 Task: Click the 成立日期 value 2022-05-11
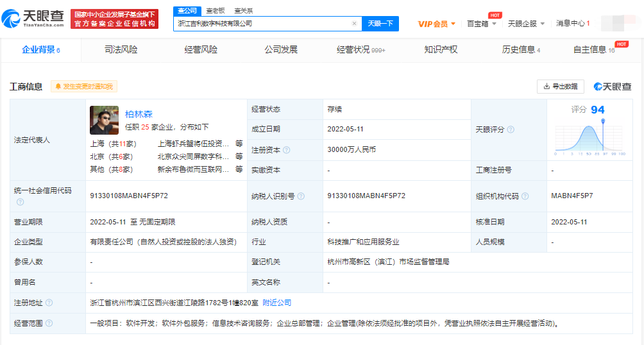[x=345, y=129]
